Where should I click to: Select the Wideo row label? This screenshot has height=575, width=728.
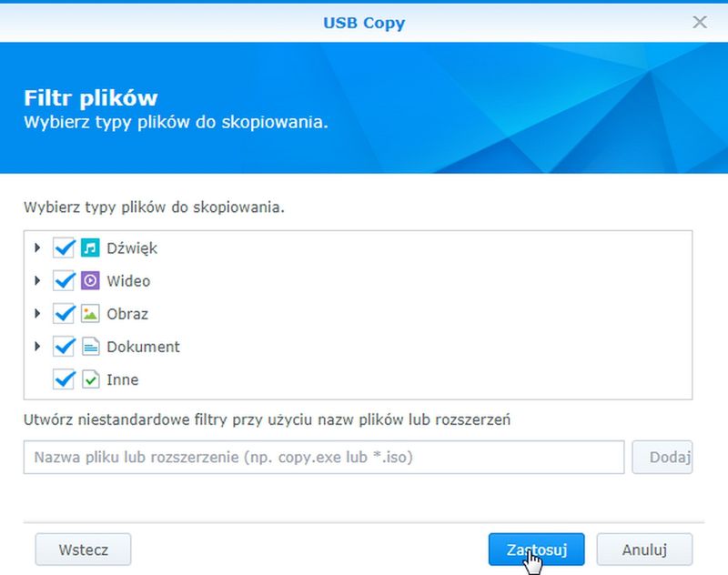click(x=128, y=281)
